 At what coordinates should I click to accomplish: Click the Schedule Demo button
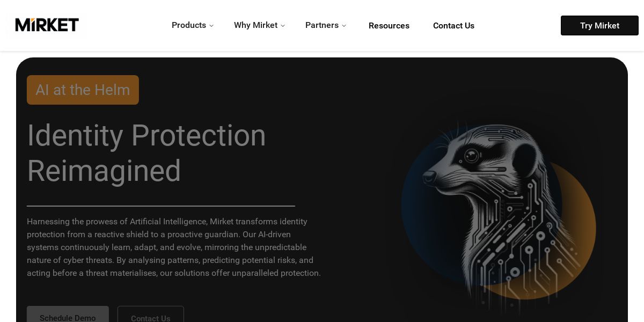68,314
